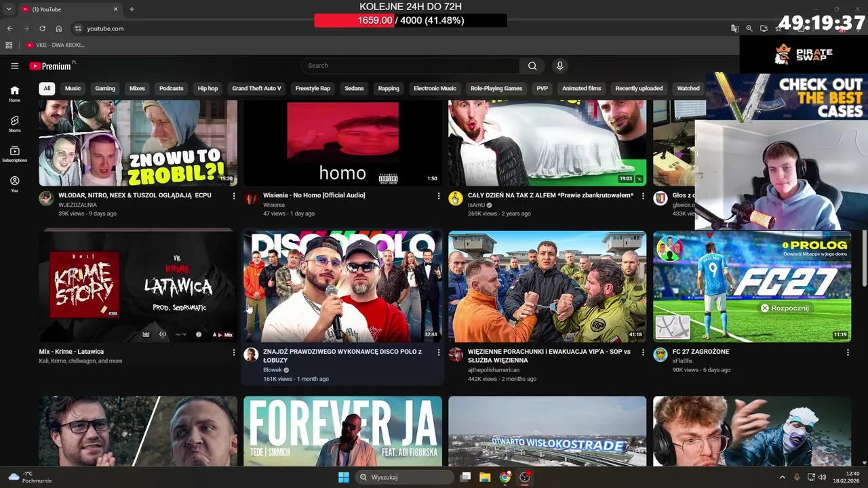This screenshot has height=488, width=868.
Task: Click the browser back arrow
Action: tap(9, 28)
